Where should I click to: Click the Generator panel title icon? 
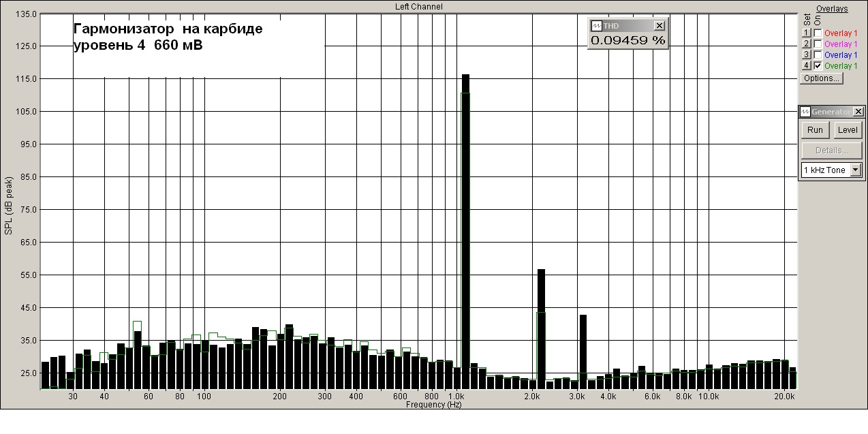[805, 112]
